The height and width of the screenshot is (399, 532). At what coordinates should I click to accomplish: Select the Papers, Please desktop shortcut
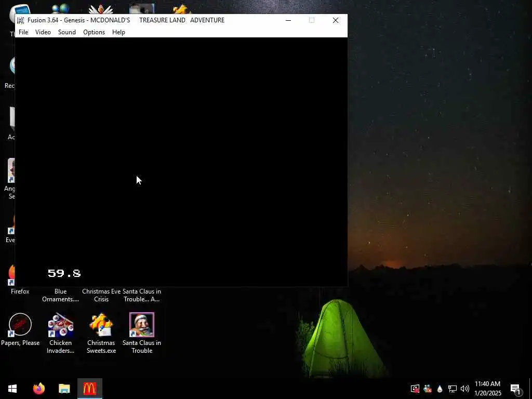pyautogui.click(x=20, y=329)
